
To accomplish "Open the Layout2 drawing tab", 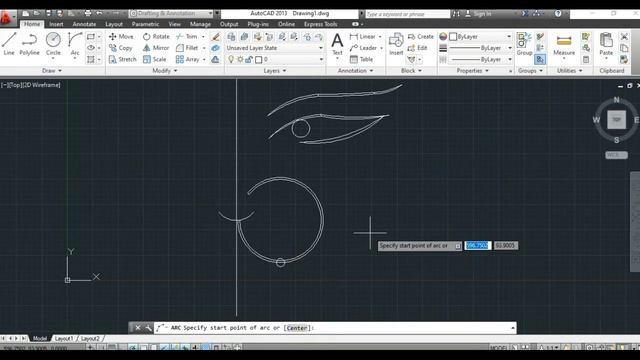I will (x=90, y=338).
